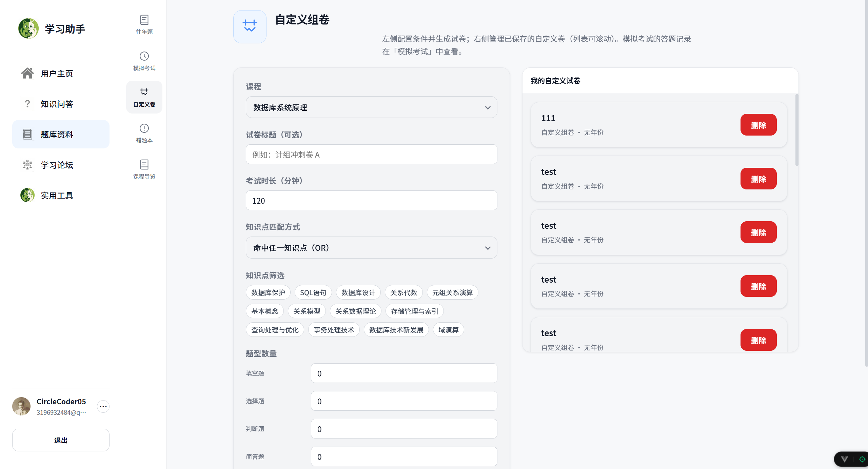Toggle the 存储管理与索引 knowledge tag

point(415,311)
